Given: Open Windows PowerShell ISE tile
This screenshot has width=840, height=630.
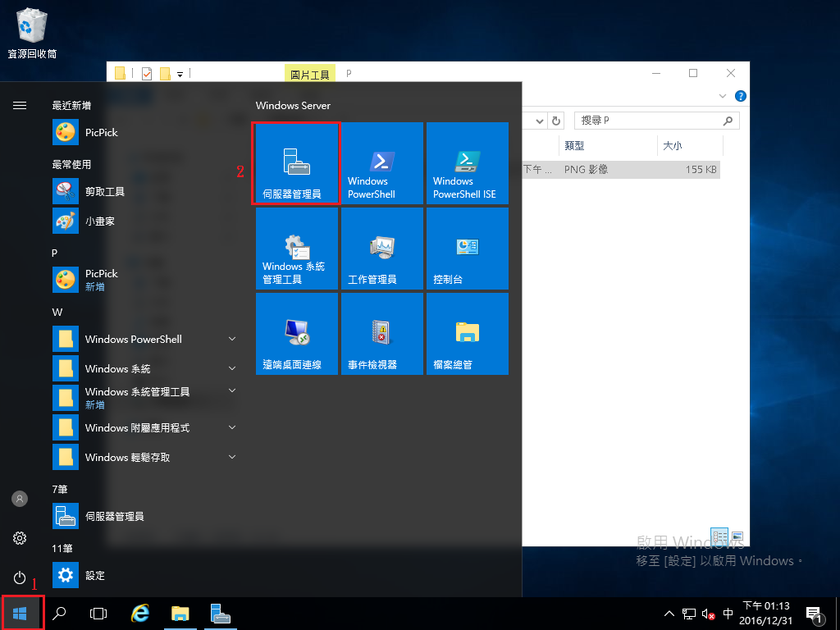Looking at the screenshot, I should 467,162.
